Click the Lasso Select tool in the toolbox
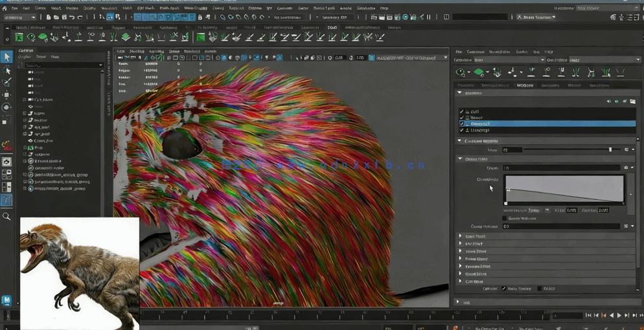This screenshot has width=644, height=330. click(6, 70)
